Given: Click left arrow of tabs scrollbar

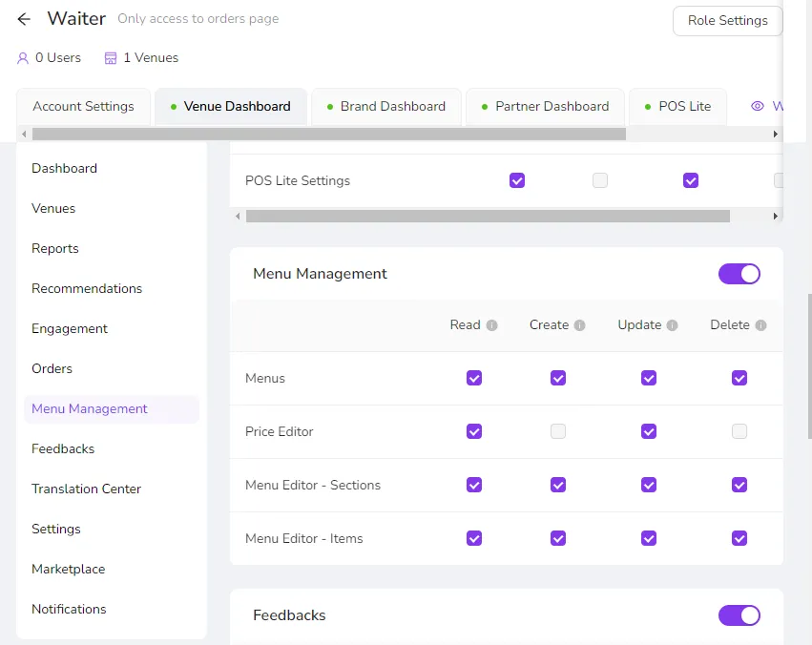Looking at the screenshot, I should point(24,135).
